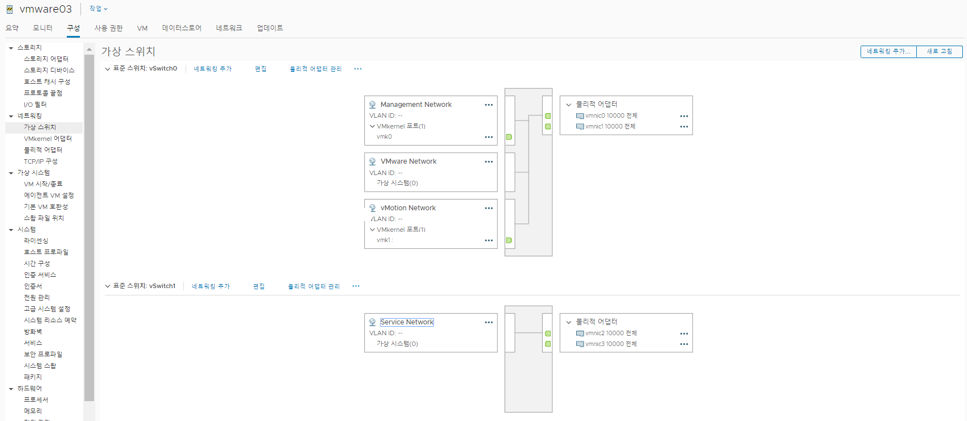The image size is (967, 421).
Task: Switch to the 모니터 tab
Action: point(43,28)
